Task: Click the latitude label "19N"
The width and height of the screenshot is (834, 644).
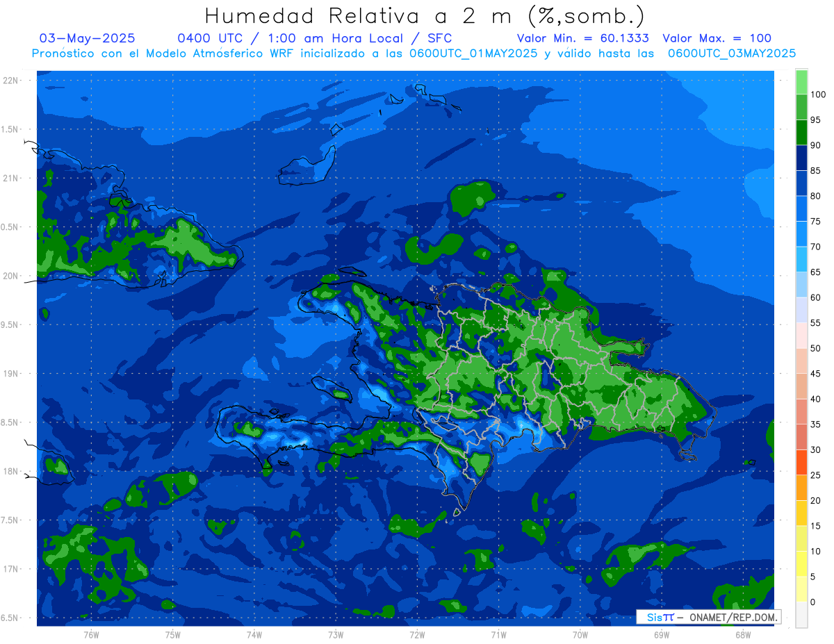Action: (x=10, y=373)
